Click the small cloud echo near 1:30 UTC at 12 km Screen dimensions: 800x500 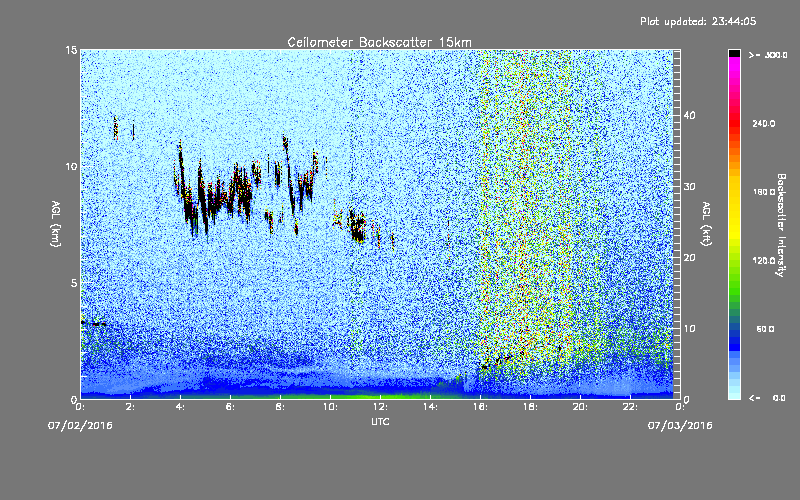click(116, 128)
